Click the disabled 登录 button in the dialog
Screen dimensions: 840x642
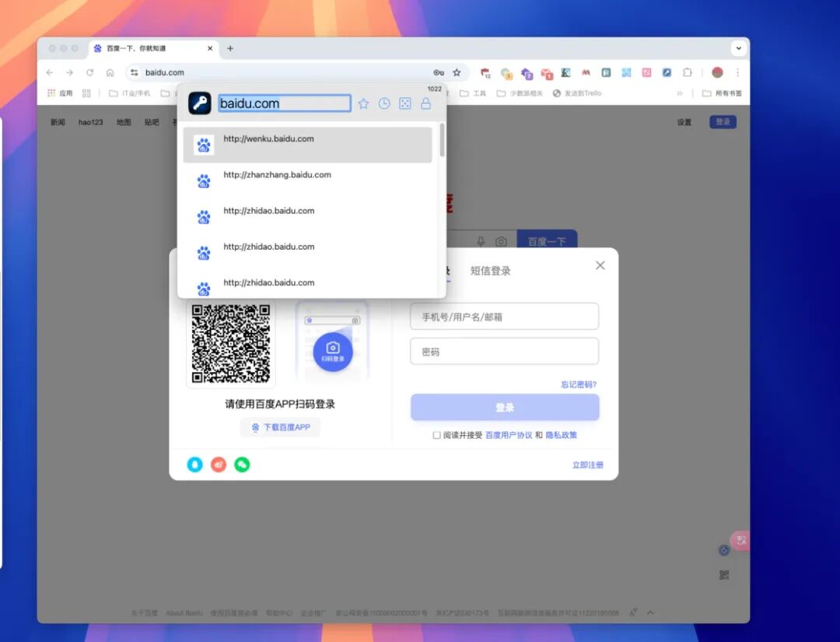pos(505,407)
